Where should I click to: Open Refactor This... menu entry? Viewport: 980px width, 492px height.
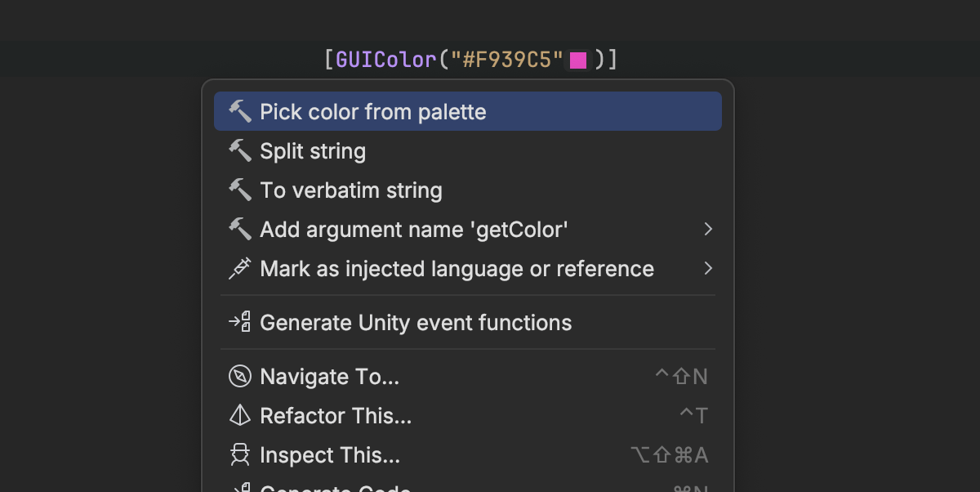point(336,416)
